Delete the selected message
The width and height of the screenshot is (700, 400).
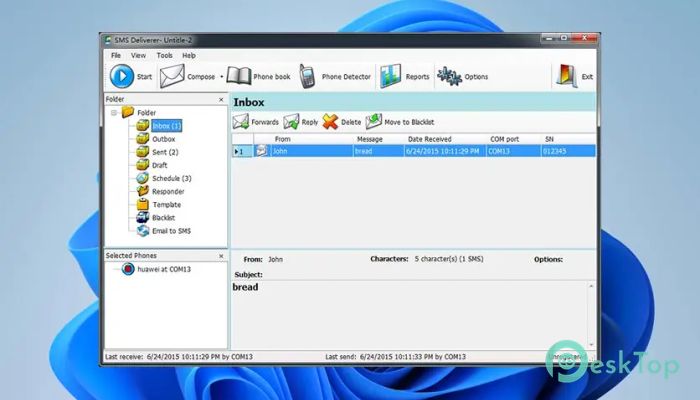331,122
